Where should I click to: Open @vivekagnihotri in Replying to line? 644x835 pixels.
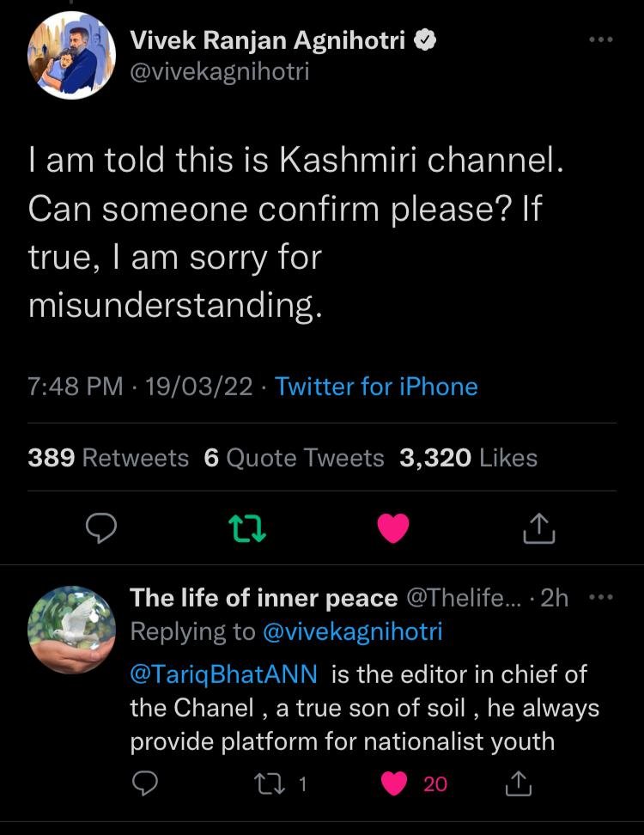pyautogui.click(x=351, y=632)
